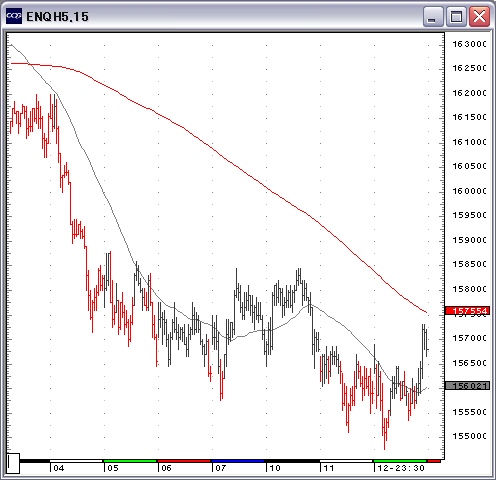Click the 11 date label on time axis
The height and width of the screenshot is (480, 496).
point(329,468)
